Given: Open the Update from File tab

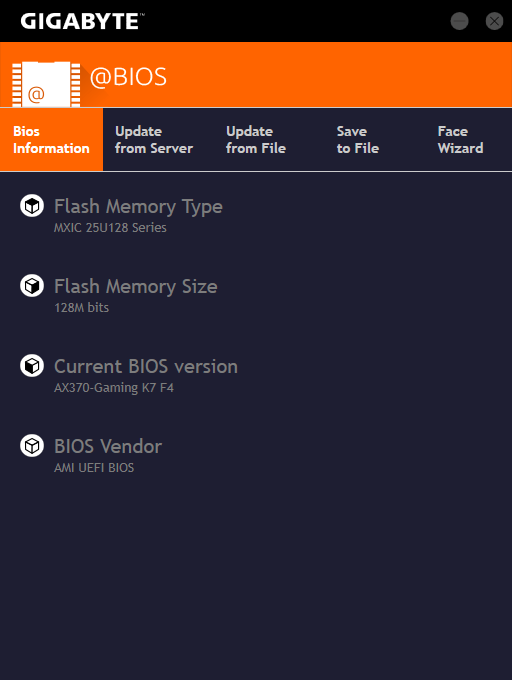Looking at the screenshot, I should [256, 140].
